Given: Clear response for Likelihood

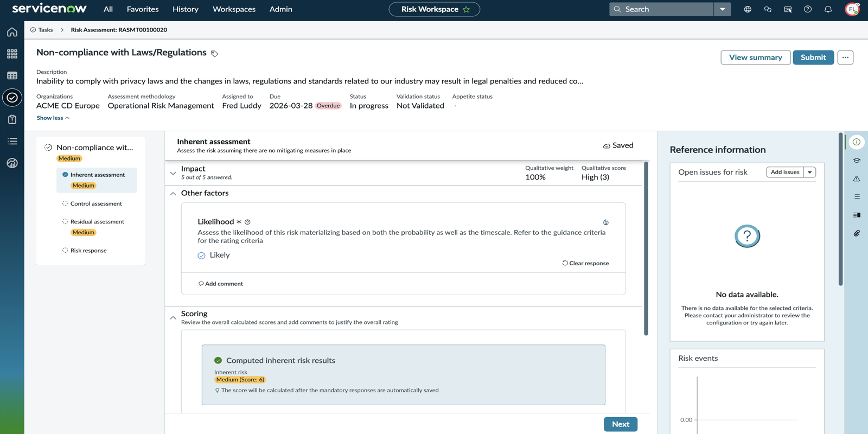Looking at the screenshot, I should [x=585, y=263].
